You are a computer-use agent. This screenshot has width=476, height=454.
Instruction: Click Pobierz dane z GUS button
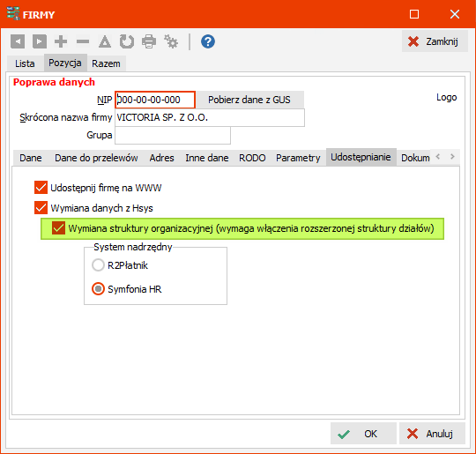click(249, 100)
